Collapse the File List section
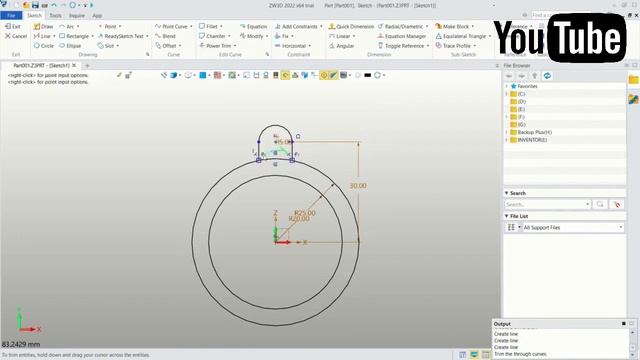640x360 pixels. click(507, 216)
